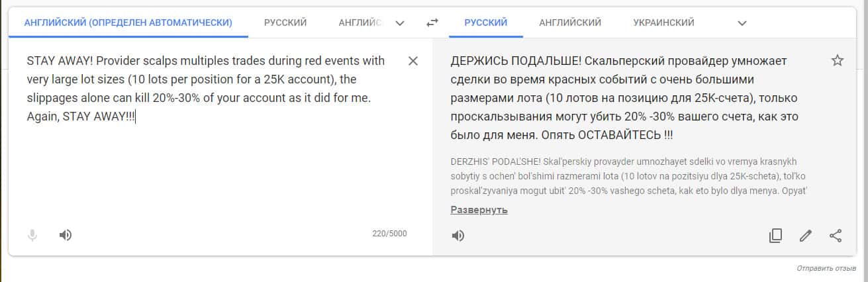
Task: Select the truncated Английский source tab
Action: (x=360, y=23)
